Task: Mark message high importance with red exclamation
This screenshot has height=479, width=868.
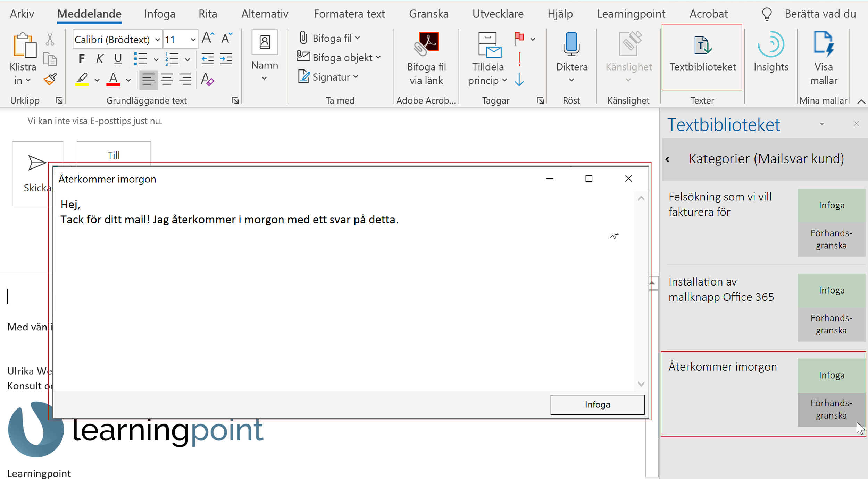Action: coord(519,59)
